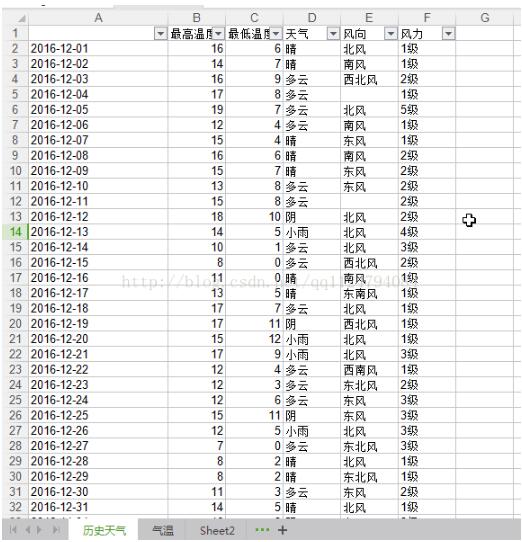Switch to the Sheet2 tab
Viewport: 522px width, 542px height.
tap(217, 530)
